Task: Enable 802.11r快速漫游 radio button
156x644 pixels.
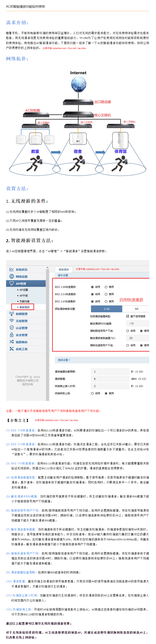Action: click(92, 301)
